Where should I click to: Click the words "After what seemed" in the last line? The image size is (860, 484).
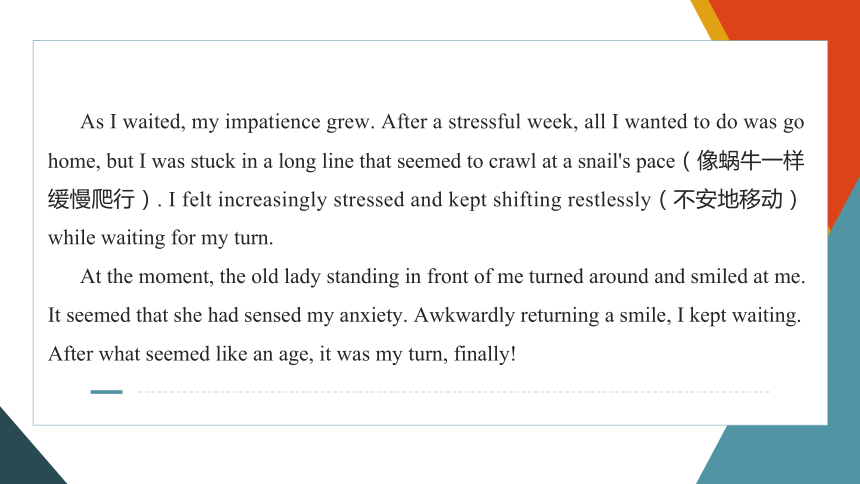pyautogui.click(x=129, y=354)
